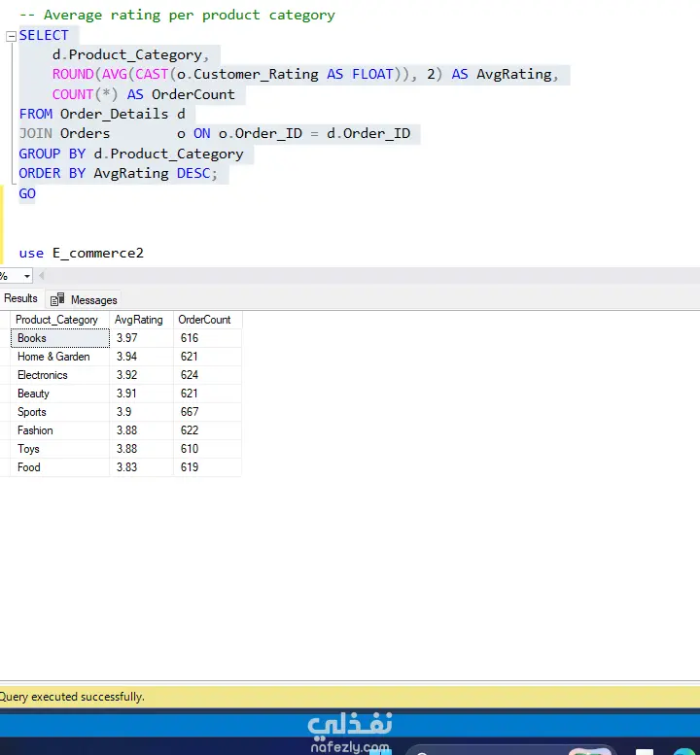Click the use E_commerce2 statement
Image resolution: width=700 pixels, height=755 pixels.
pyautogui.click(x=82, y=254)
